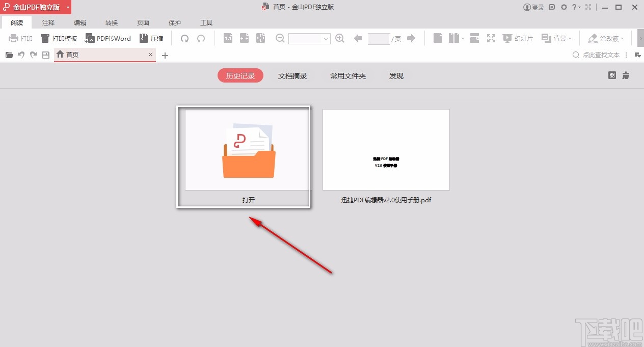
Task: Select the PDF转Word conversion tool
Action: (108, 38)
